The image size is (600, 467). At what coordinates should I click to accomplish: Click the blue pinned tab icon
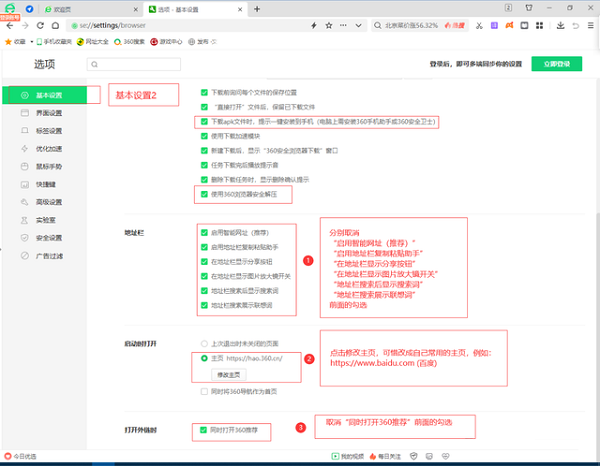point(29,9)
